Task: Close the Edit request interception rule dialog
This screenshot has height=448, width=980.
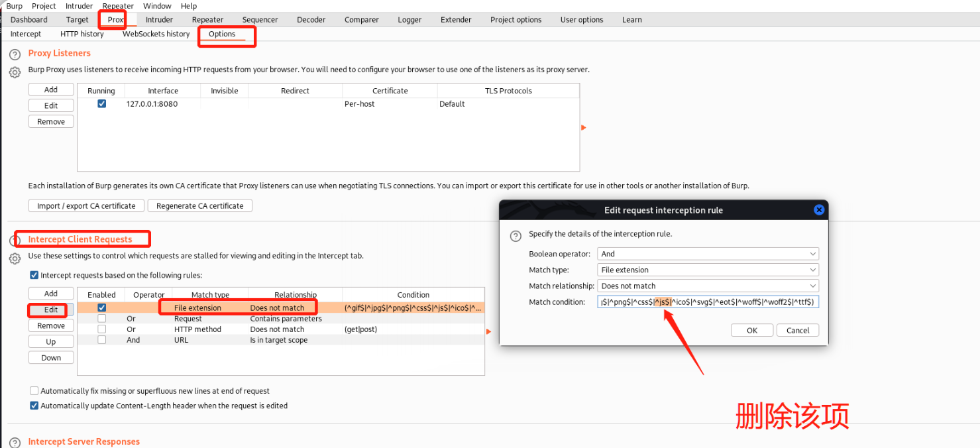Action: [x=818, y=210]
